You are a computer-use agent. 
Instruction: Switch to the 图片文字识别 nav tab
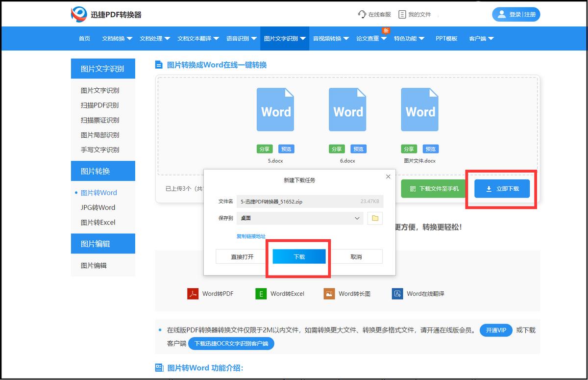(x=284, y=38)
